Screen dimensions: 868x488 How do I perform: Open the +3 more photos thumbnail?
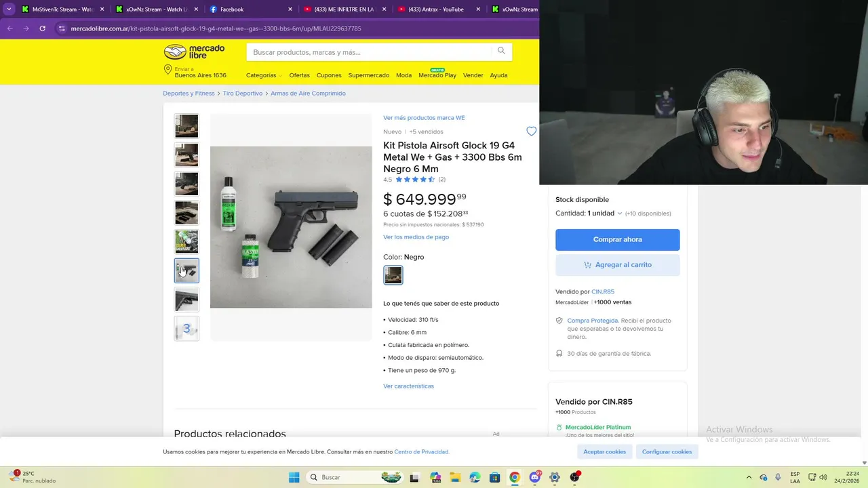186,329
